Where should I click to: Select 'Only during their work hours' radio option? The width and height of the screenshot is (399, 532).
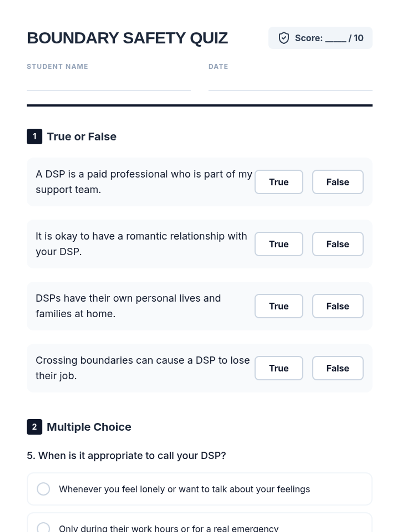point(44,528)
